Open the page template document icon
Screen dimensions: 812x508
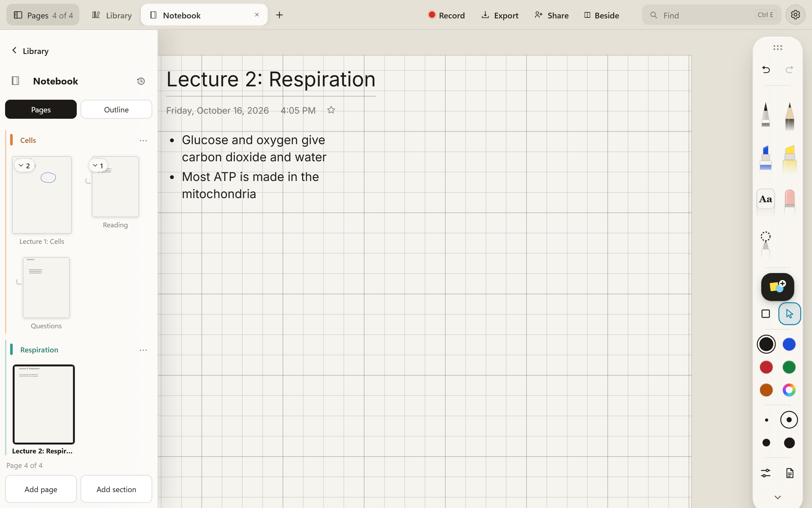[x=789, y=473]
